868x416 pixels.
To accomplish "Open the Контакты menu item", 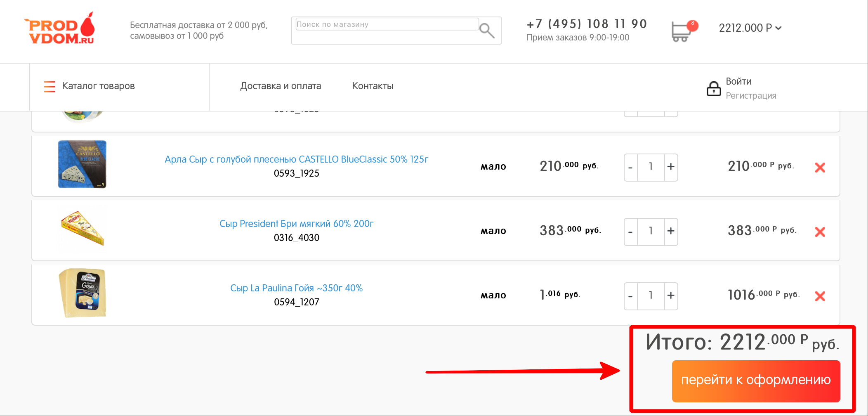I will (373, 86).
